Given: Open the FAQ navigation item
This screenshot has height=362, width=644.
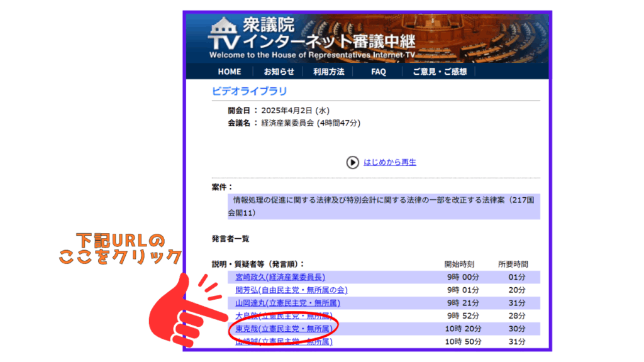Looking at the screenshot, I should click(x=378, y=72).
